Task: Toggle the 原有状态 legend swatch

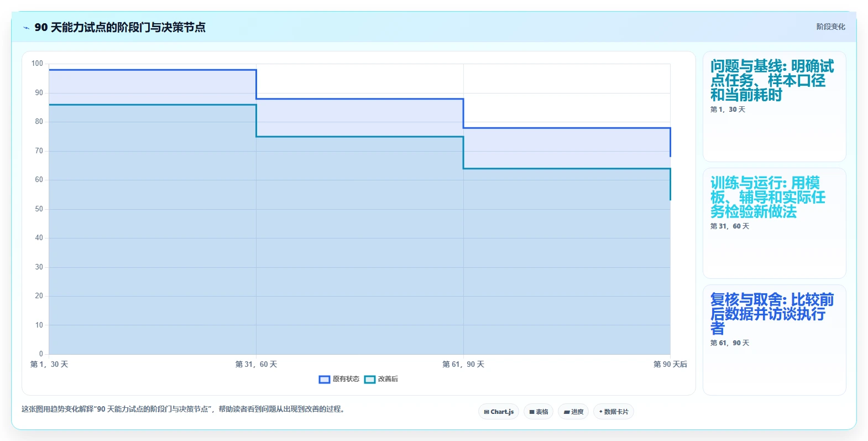Action: tap(325, 379)
